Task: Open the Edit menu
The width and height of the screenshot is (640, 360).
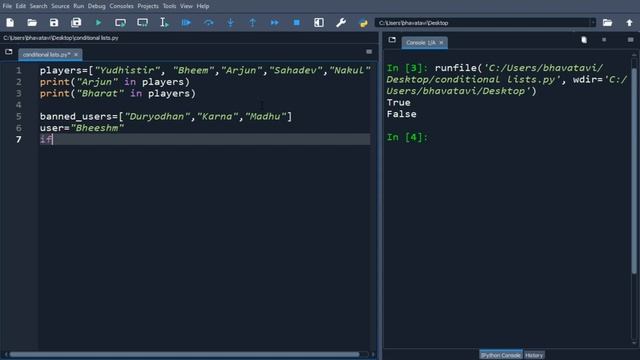Action: click(x=20, y=6)
